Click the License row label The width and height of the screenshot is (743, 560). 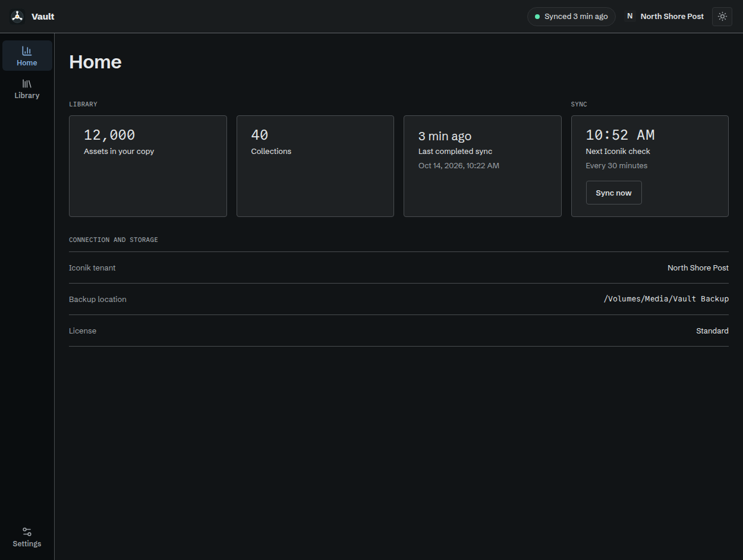pyautogui.click(x=83, y=331)
